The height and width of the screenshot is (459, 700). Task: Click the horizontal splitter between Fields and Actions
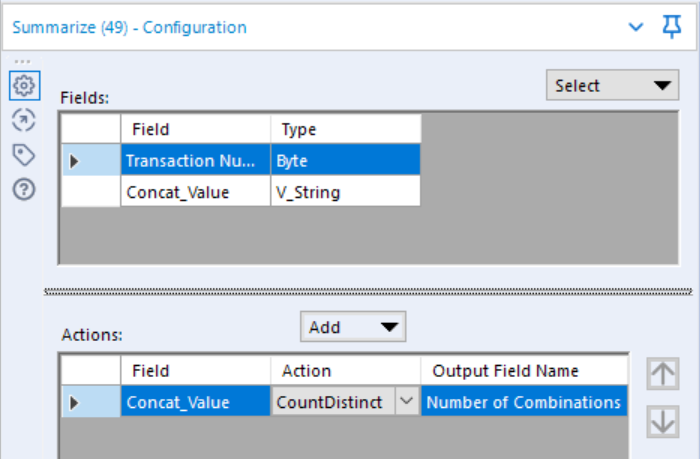(x=368, y=291)
